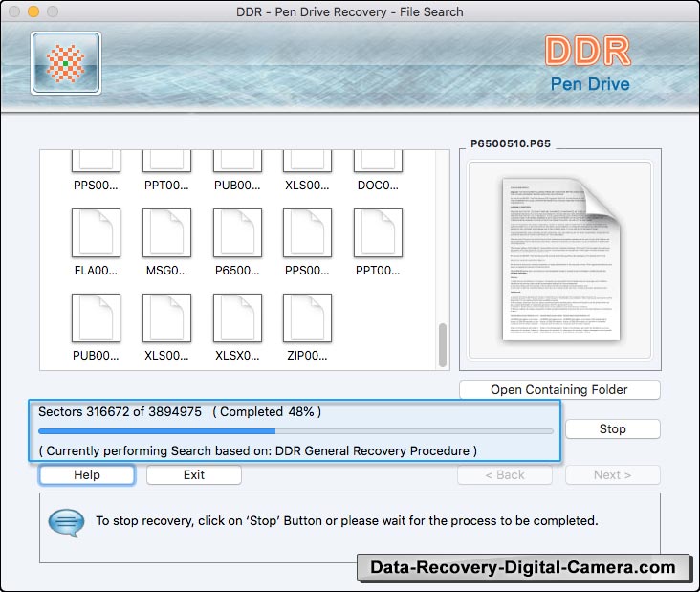Click the yellow minimize window button
The height and width of the screenshot is (592, 700).
(33, 11)
